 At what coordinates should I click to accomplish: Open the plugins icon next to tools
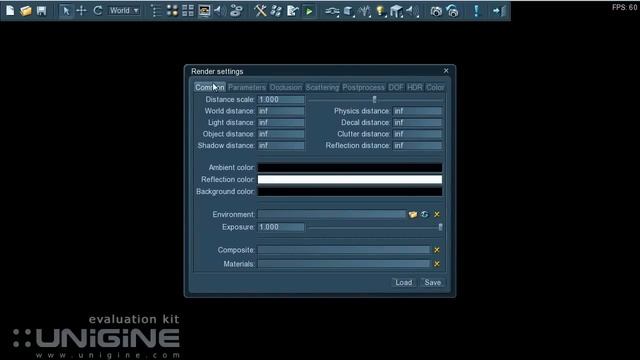(x=276, y=11)
